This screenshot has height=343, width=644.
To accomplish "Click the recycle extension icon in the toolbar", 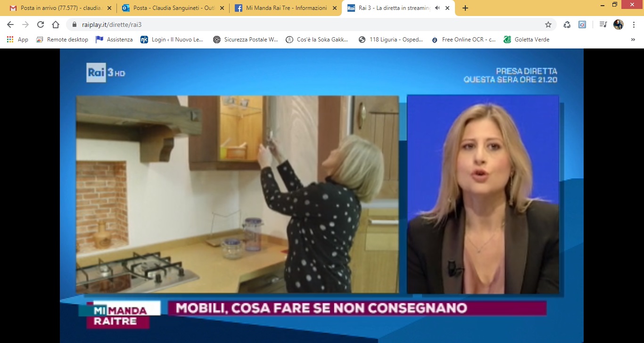I will [567, 24].
